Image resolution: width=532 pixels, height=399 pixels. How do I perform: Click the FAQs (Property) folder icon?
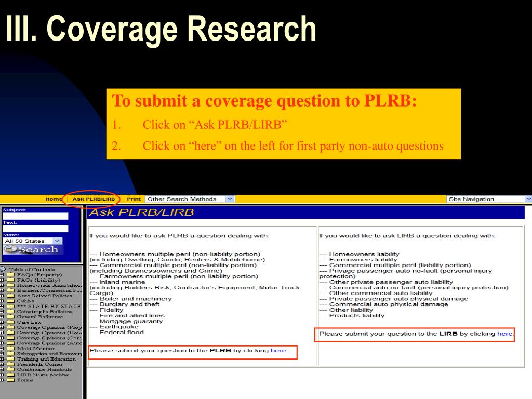click(x=11, y=275)
